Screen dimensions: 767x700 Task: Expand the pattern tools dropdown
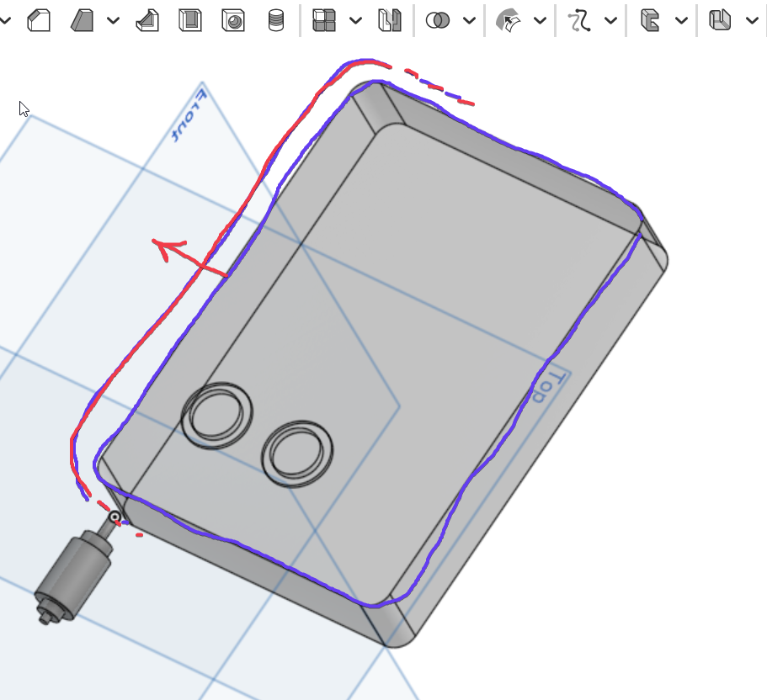click(355, 20)
